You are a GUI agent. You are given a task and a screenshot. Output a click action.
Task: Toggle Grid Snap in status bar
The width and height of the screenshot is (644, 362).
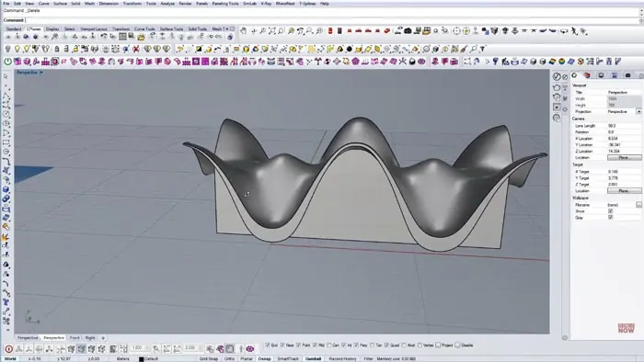(x=209, y=358)
